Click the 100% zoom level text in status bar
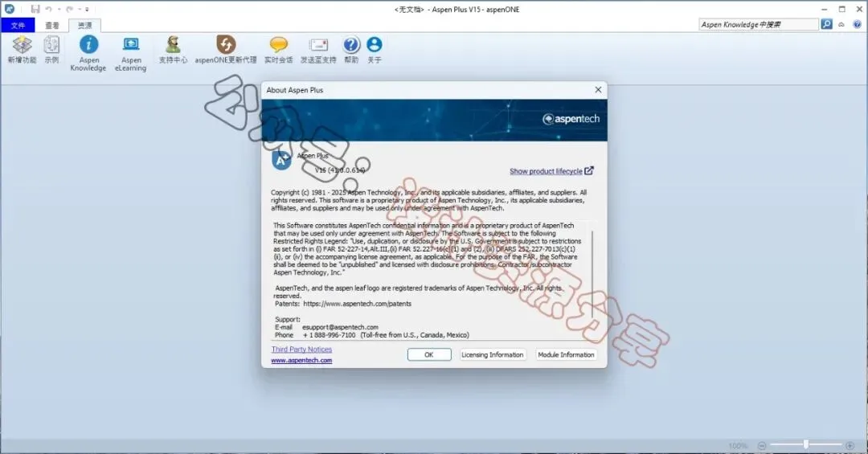 coord(738,446)
